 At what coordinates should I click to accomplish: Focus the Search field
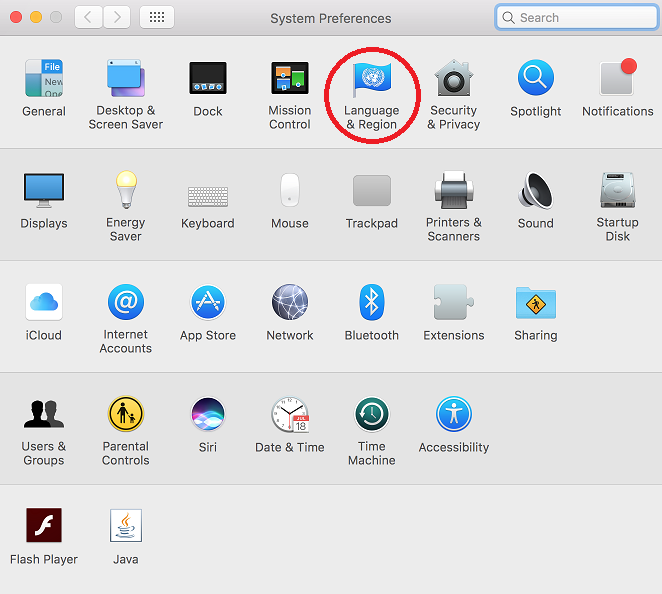577,18
